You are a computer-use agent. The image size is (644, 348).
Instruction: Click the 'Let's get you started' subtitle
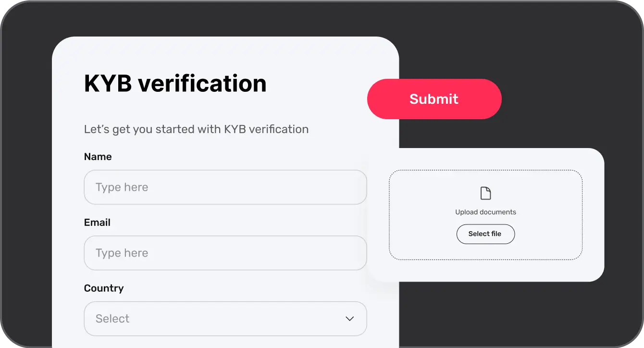(x=196, y=129)
